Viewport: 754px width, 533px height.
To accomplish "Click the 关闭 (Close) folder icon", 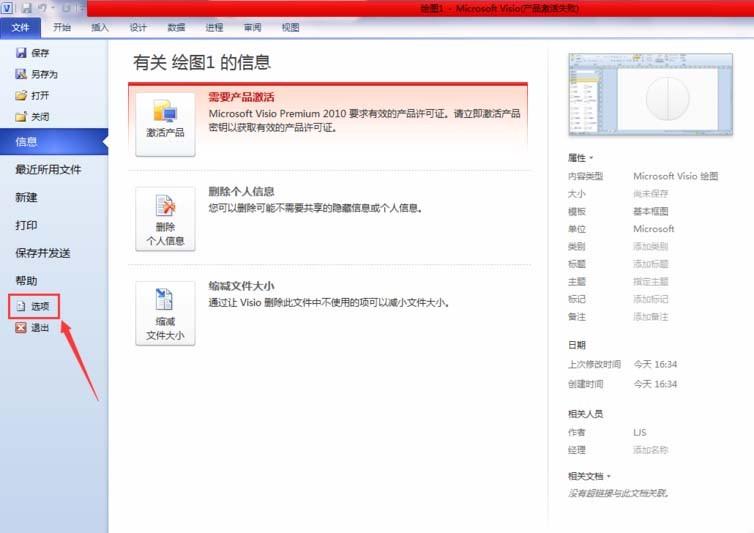I will pos(21,116).
